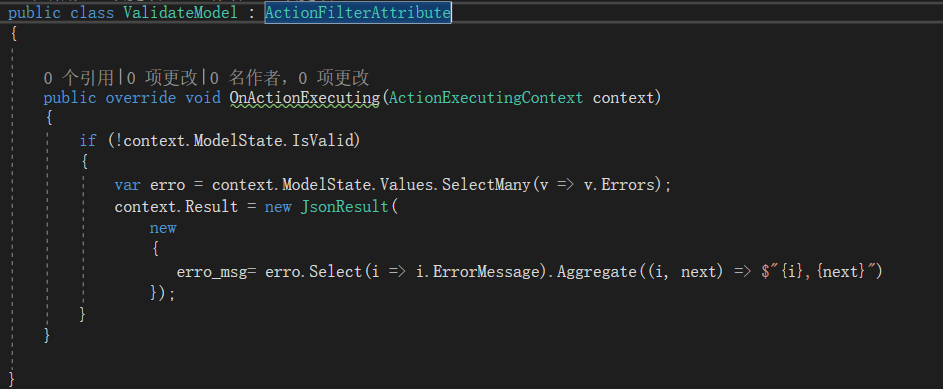This screenshot has width=943, height=389.
Task: Click the ValidateModel class name
Action: (180, 12)
